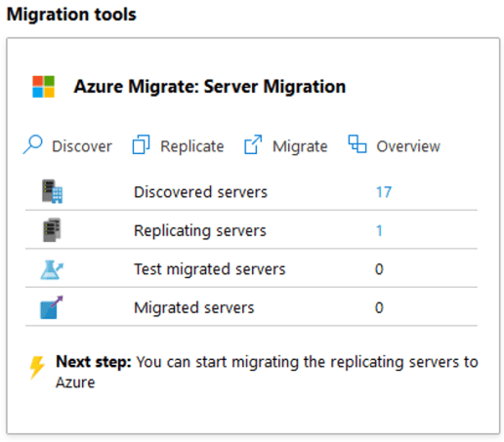Click the Test migrated servers flask icon

point(52,269)
